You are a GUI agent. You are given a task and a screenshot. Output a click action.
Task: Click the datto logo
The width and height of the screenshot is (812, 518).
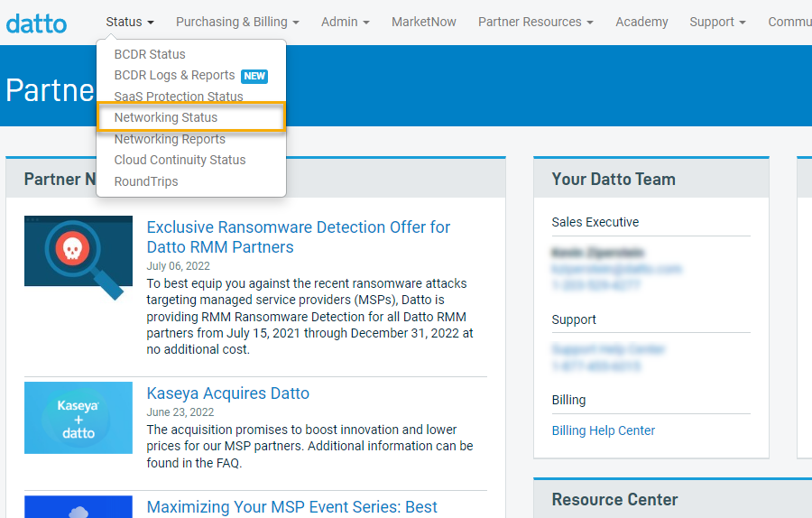pos(36,23)
